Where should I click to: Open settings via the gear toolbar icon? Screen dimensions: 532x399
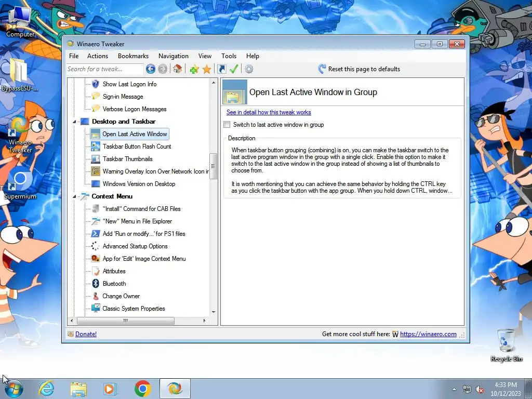coord(249,69)
